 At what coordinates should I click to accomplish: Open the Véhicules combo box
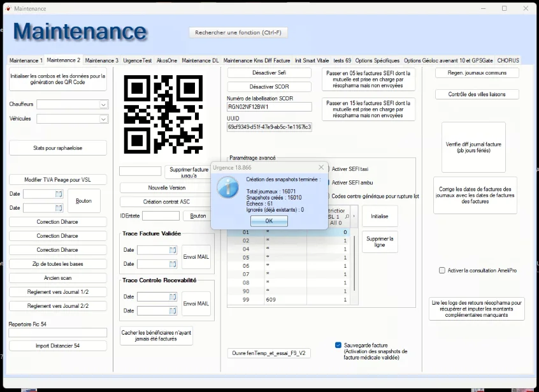point(103,119)
